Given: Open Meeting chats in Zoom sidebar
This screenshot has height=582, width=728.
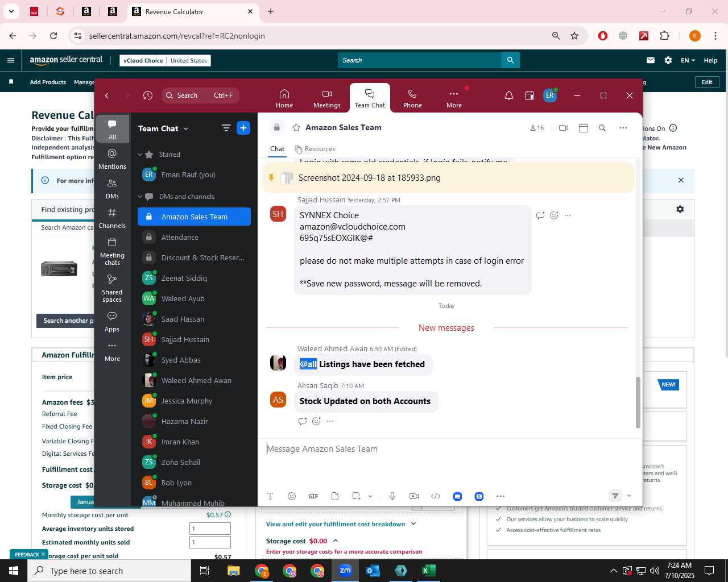Looking at the screenshot, I should pos(112,251).
